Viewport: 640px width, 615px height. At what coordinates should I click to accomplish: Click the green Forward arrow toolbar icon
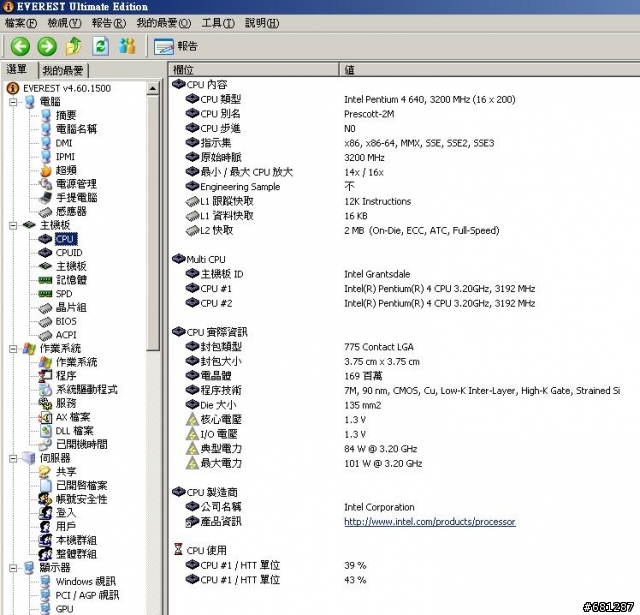click(x=47, y=46)
